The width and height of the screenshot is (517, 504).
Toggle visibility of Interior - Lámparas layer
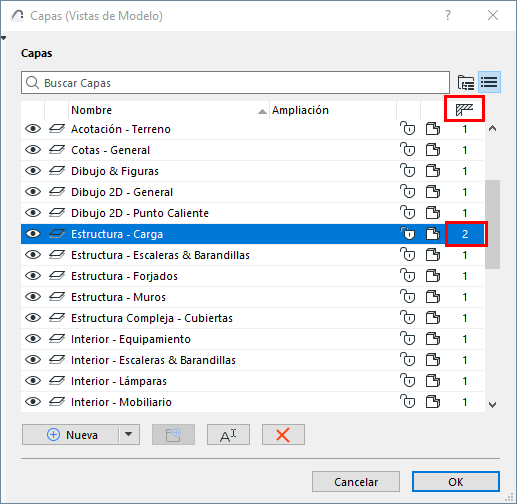tap(33, 381)
